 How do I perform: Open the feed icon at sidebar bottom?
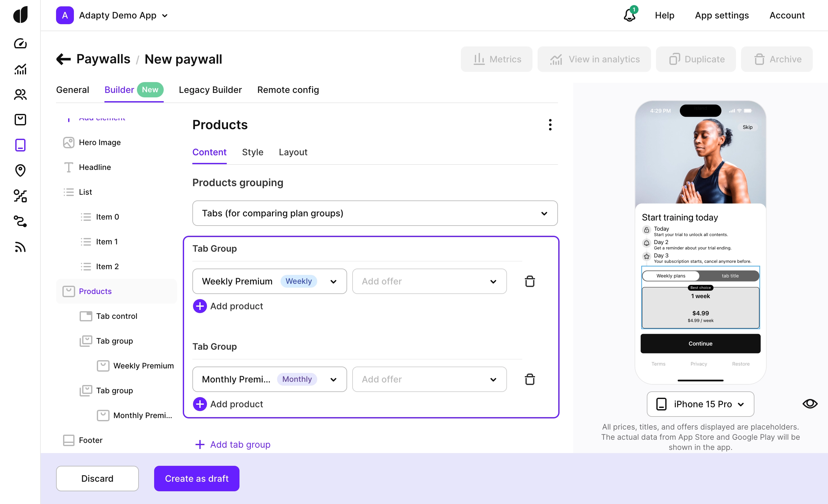(20, 247)
